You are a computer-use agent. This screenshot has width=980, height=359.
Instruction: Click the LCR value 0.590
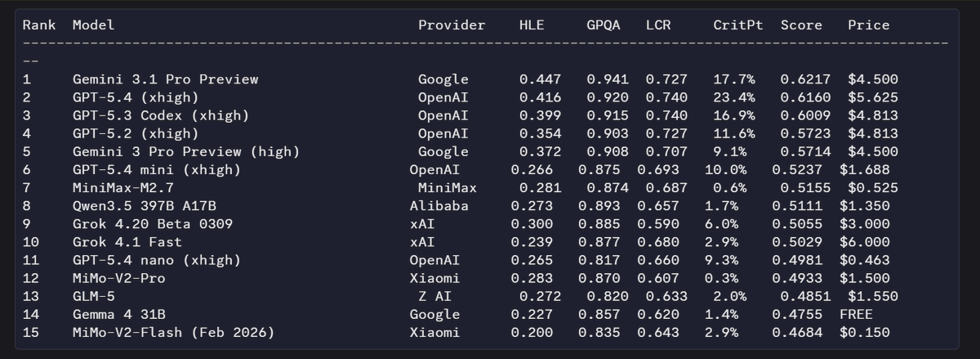(658, 224)
